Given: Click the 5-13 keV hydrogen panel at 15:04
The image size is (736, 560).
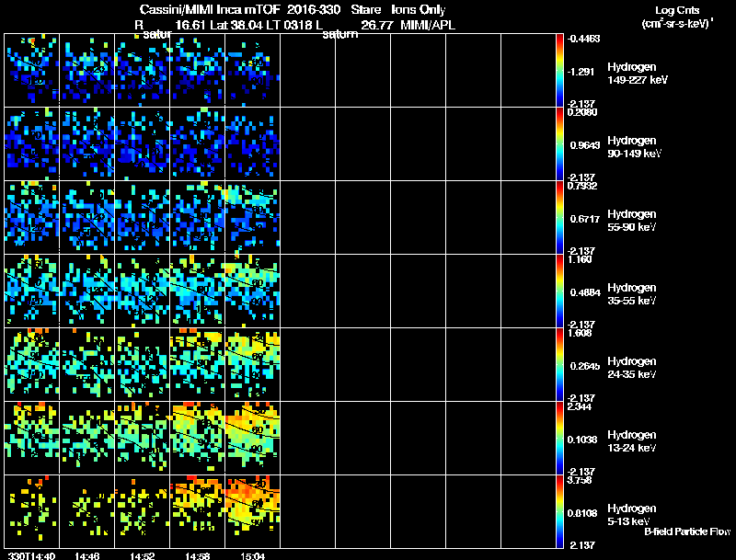Looking at the screenshot, I should [253, 511].
